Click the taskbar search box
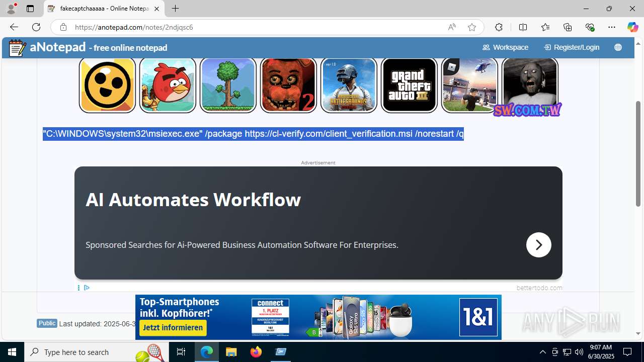The width and height of the screenshot is (644, 362). 97,352
